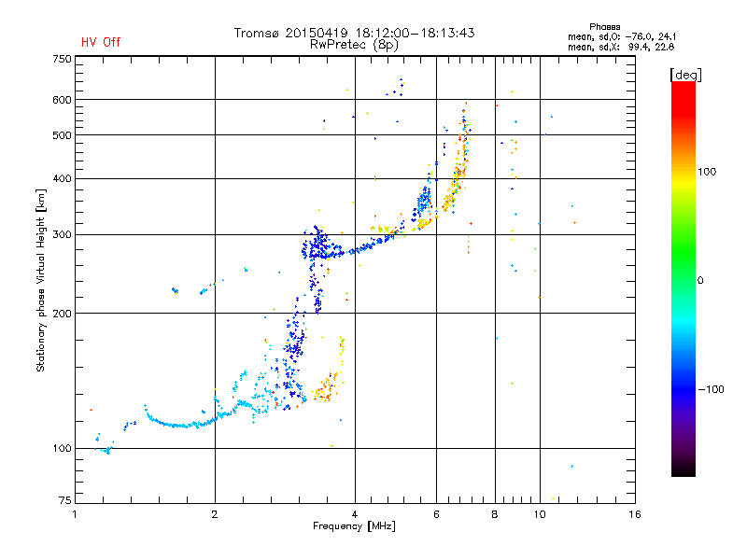Image resolution: width=747 pixels, height=560 pixels.
Task: Click the colorbar tick label '-100'
Action: (x=711, y=389)
